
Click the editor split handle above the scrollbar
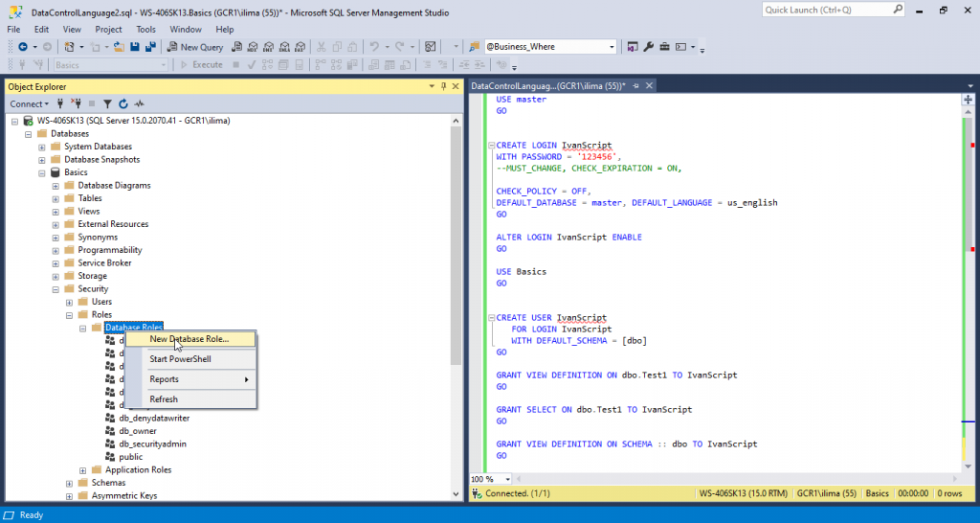coord(968,99)
